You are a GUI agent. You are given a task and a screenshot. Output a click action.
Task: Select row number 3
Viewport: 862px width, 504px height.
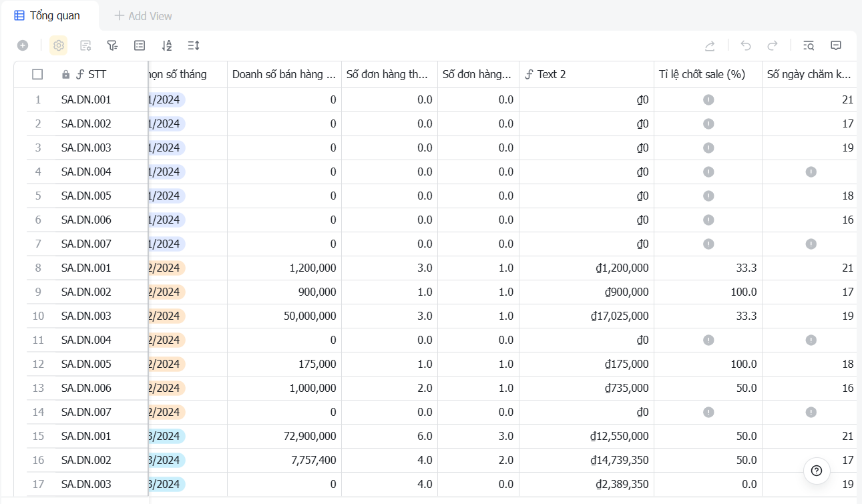point(38,148)
